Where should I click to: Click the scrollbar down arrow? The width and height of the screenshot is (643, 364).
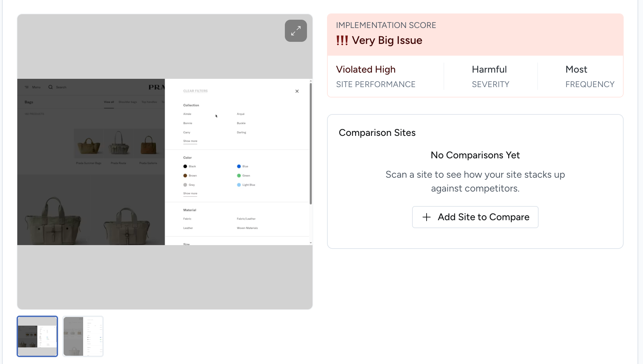coord(311,243)
